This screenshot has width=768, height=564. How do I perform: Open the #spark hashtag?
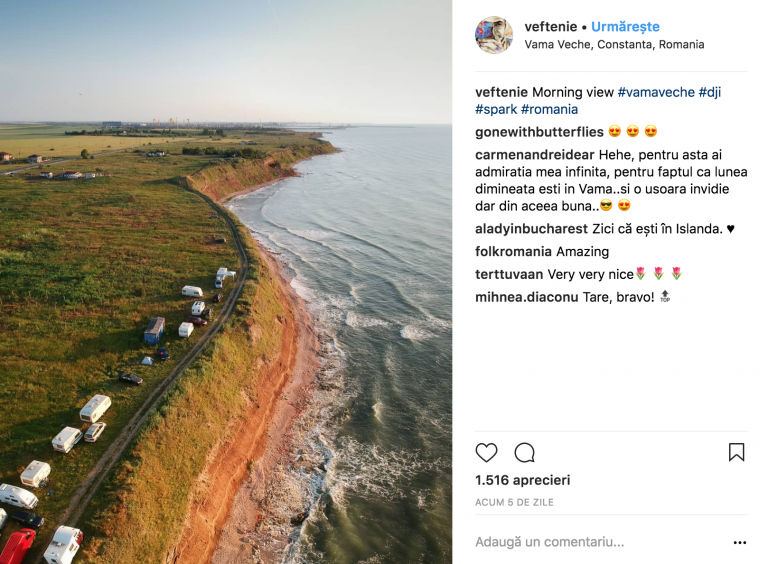[496, 109]
